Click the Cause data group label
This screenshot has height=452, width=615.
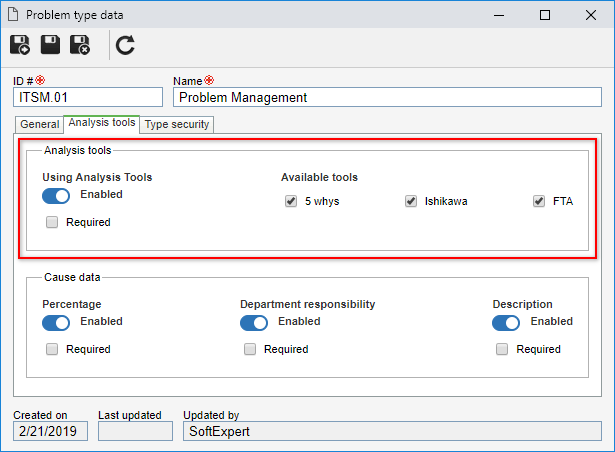tap(72, 277)
